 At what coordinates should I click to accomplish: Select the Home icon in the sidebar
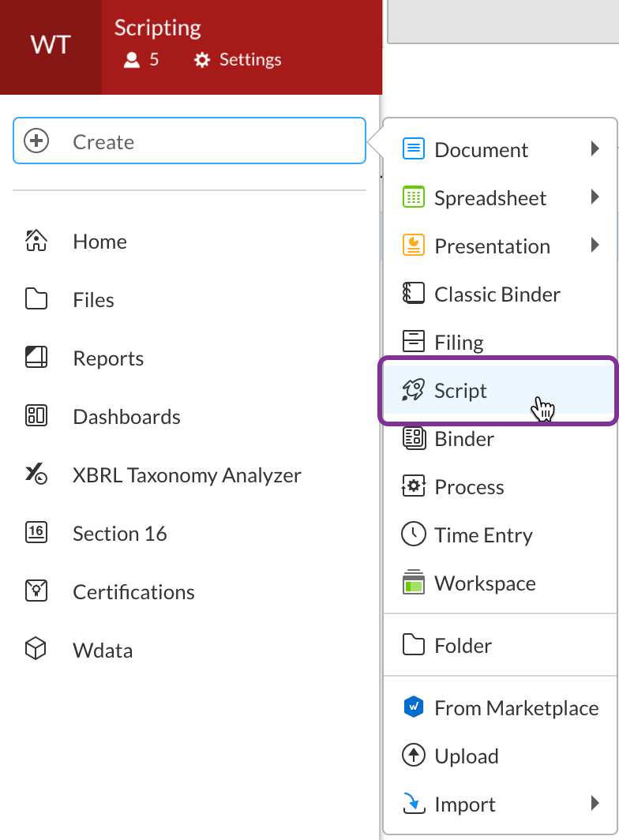pos(36,241)
